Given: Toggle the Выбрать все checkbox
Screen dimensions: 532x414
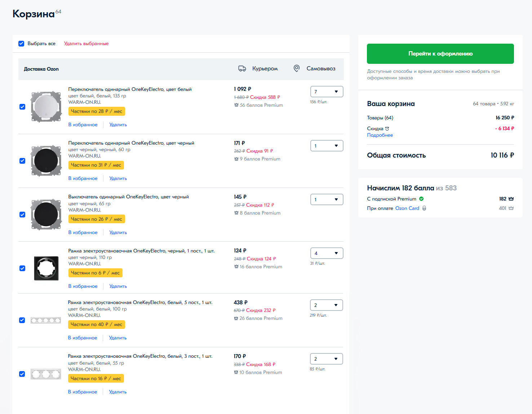Looking at the screenshot, I should pyautogui.click(x=21, y=44).
